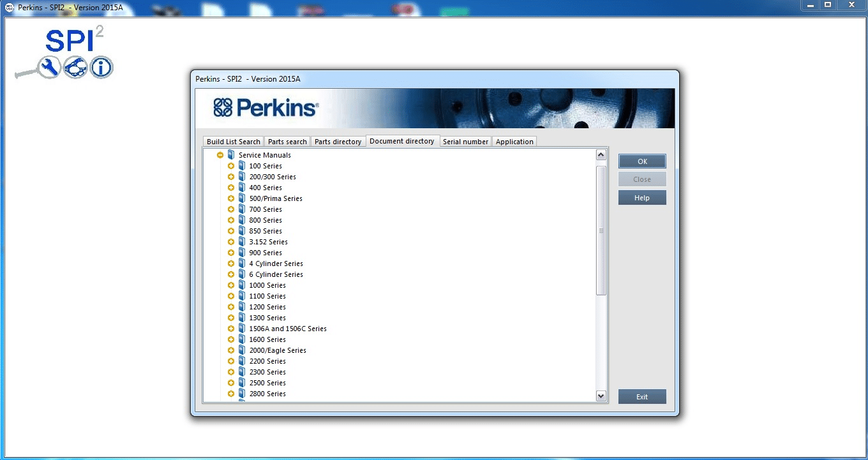Collapse the Service Manuals tree node
The height and width of the screenshot is (460, 868).
coord(220,155)
